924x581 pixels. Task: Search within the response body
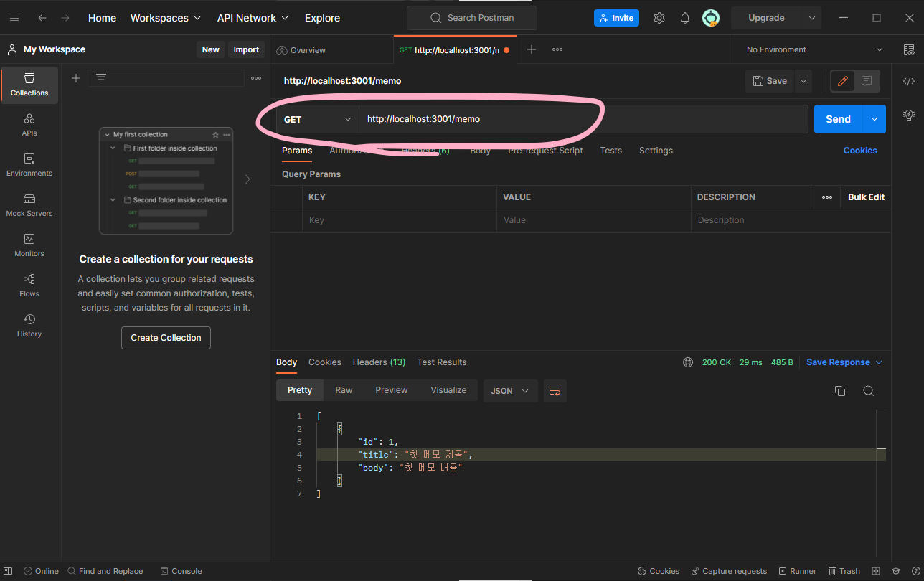pyautogui.click(x=869, y=391)
